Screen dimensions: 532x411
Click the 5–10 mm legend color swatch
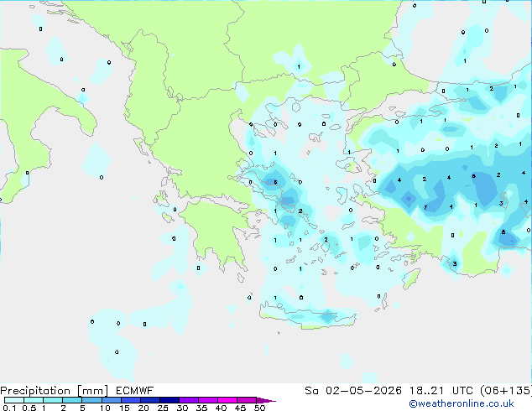coord(91,400)
